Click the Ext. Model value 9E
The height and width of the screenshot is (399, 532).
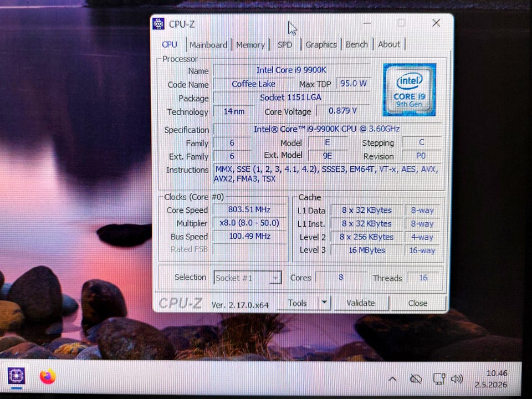coord(328,156)
